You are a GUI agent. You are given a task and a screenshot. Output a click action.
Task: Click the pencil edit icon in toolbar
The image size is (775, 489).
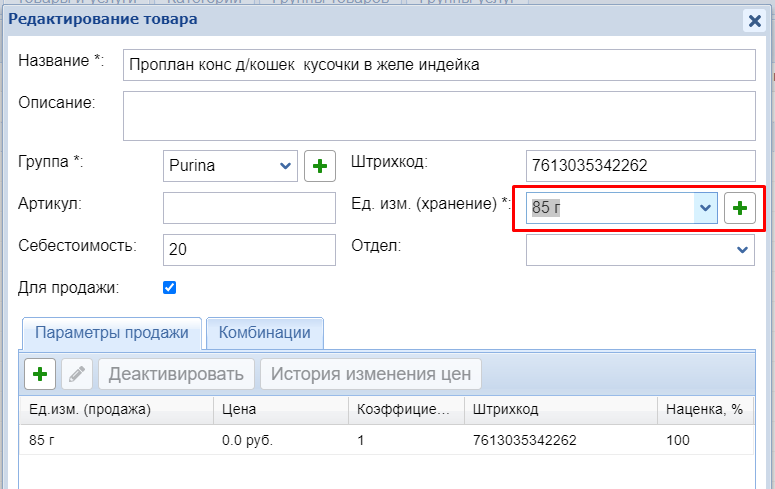77,374
